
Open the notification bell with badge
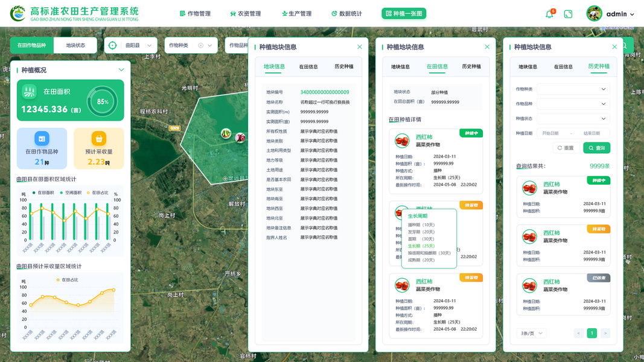coord(549,13)
